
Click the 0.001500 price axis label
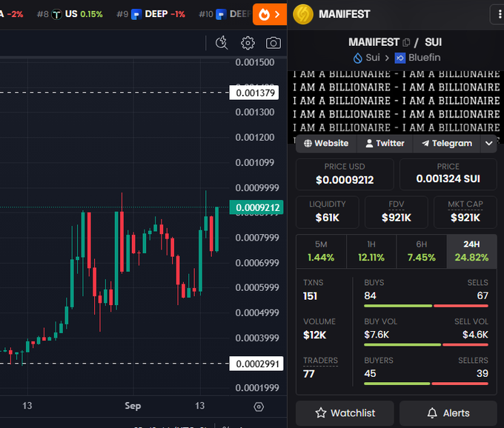click(255, 62)
